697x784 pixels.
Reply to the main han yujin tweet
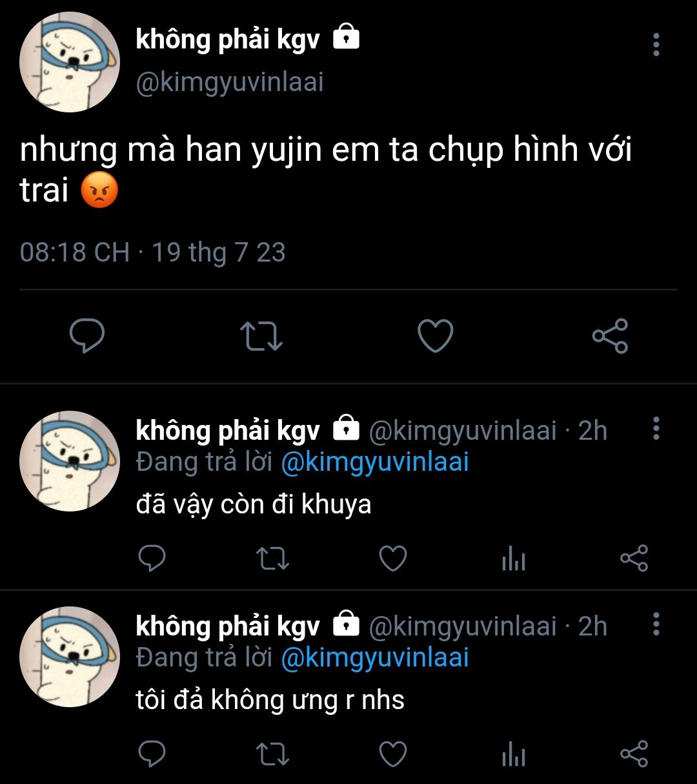[86, 336]
